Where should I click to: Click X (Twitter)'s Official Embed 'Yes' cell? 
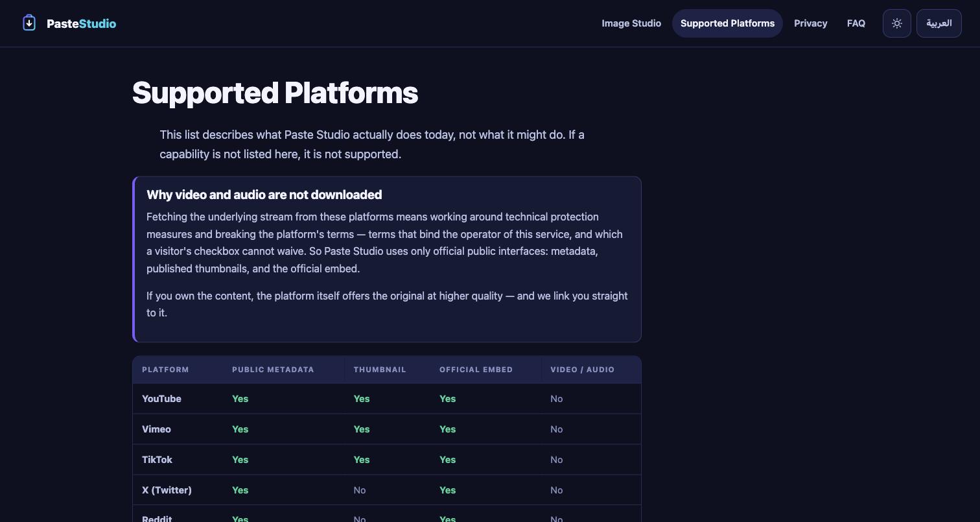coord(447,490)
